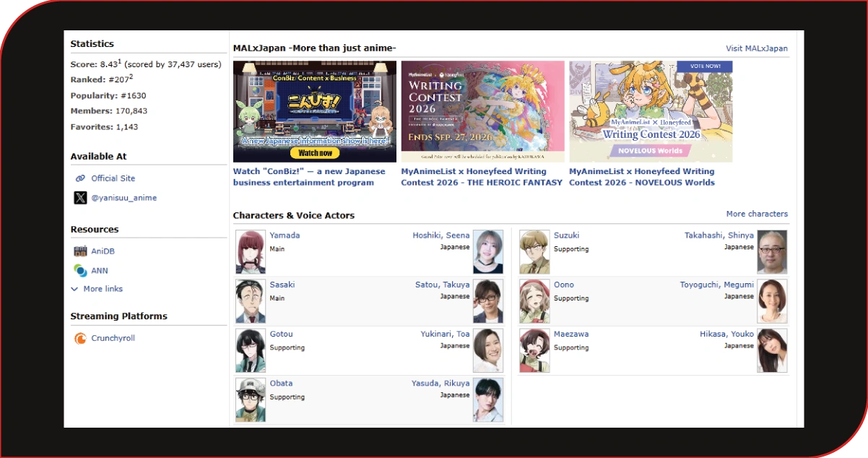Image resolution: width=868 pixels, height=458 pixels.
Task: Click Visit MALxJapan link
Action: coord(757,48)
